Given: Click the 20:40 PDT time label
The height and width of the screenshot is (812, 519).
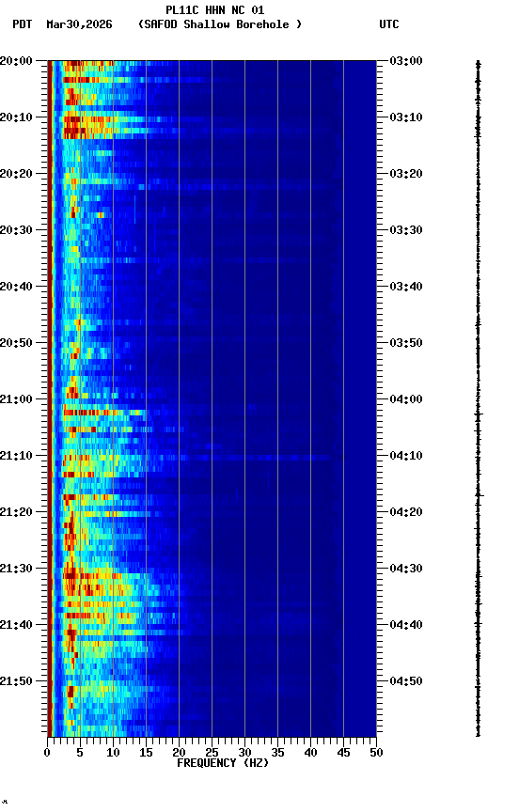Looking at the screenshot, I should [16, 287].
